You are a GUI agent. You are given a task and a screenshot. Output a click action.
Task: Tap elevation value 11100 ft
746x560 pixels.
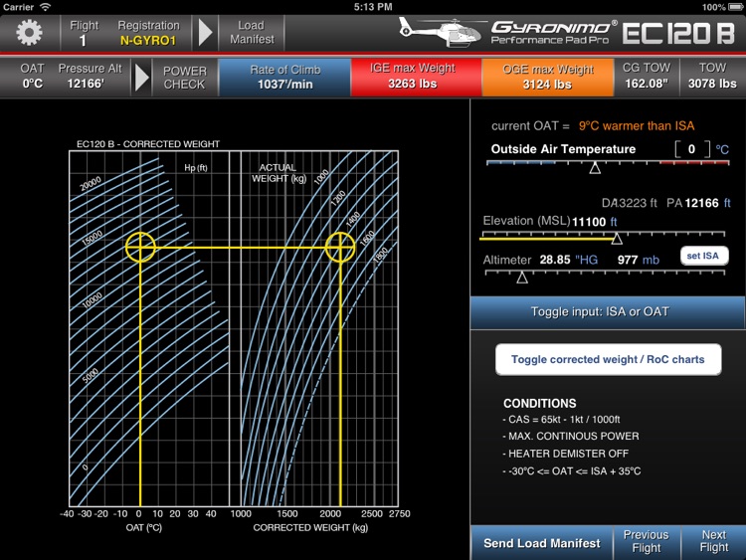point(594,222)
